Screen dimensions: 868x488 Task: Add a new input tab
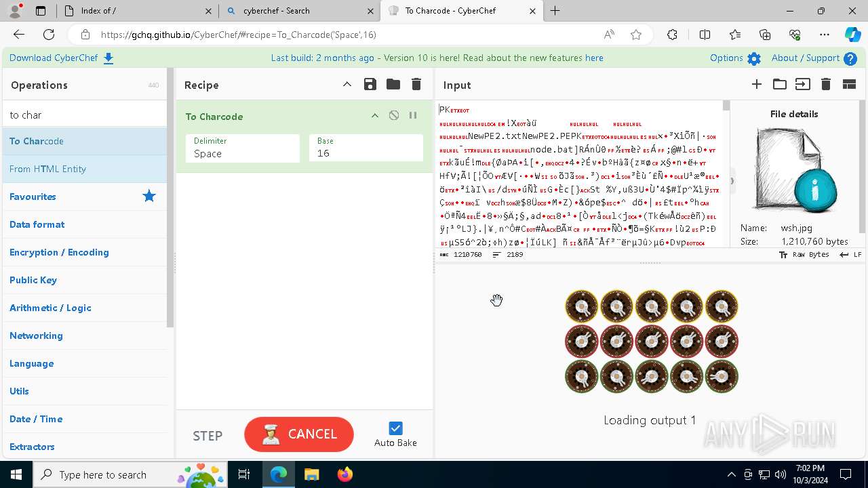tap(757, 85)
